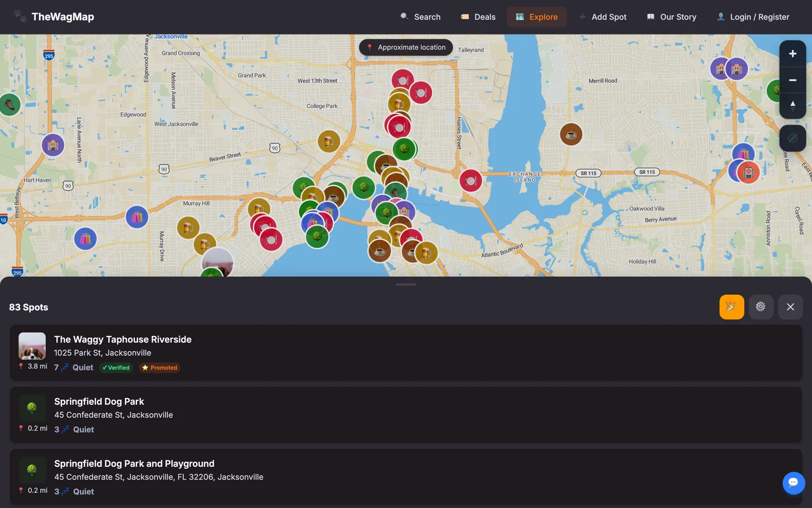The width and height of the screenshot is (812, 508).
Task: Reset map bearing with the north arrow
Action: (x=792, y=106)
